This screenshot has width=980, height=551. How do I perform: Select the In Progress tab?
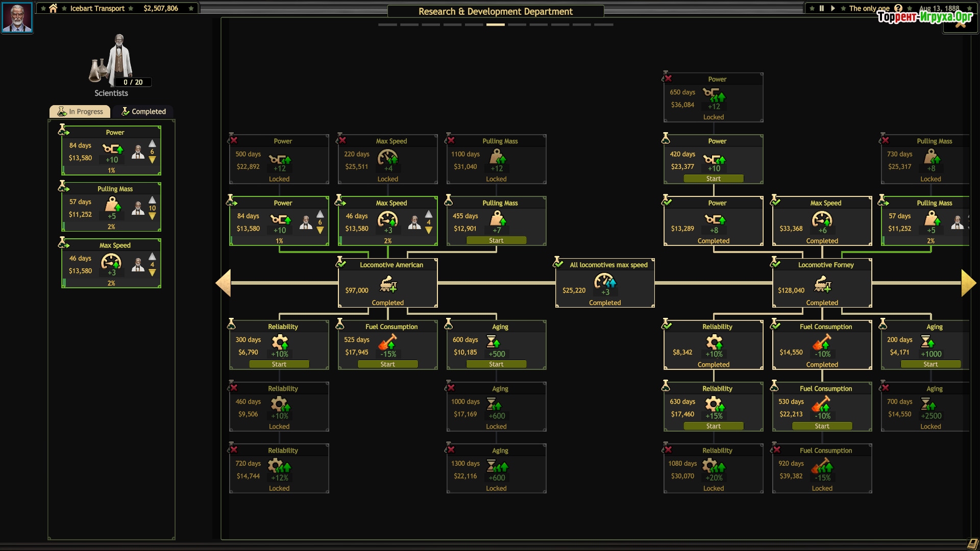pyautogui.click(x=80, y=112)
